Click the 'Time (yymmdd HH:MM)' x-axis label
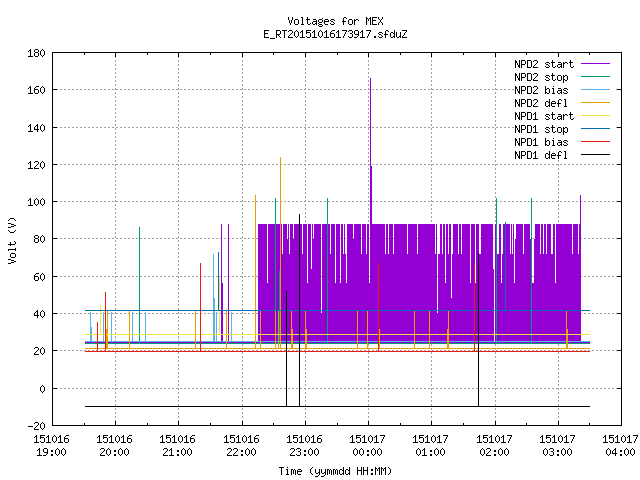This screenshot has width=640, height=480. [335, 471]
